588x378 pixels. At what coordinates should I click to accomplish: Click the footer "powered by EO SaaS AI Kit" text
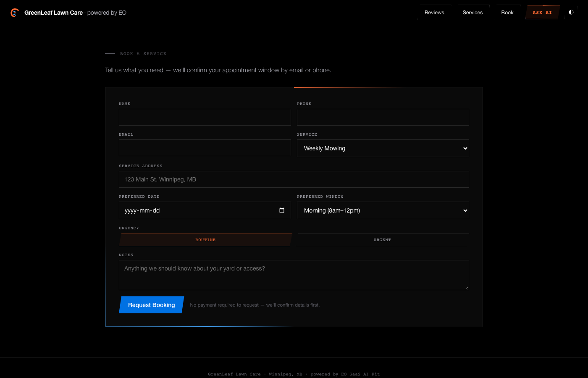tap(345, 374)
